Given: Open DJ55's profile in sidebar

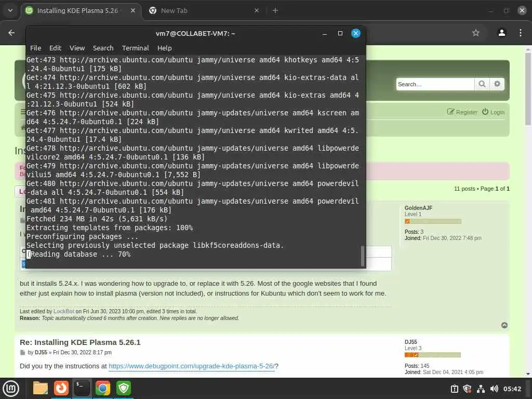Looking at the screenshot, I should [410, 342].
